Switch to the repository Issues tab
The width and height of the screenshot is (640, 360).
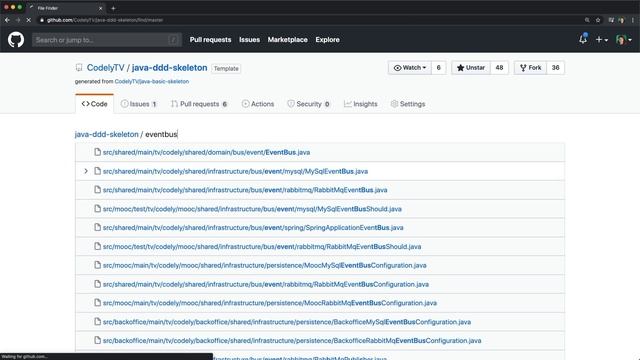tap(139, 104)
